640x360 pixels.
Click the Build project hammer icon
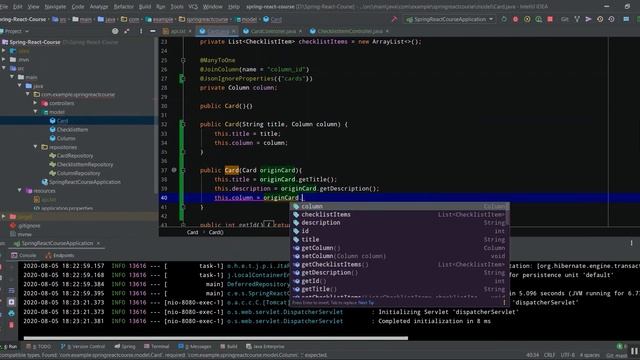click(394, 19)
